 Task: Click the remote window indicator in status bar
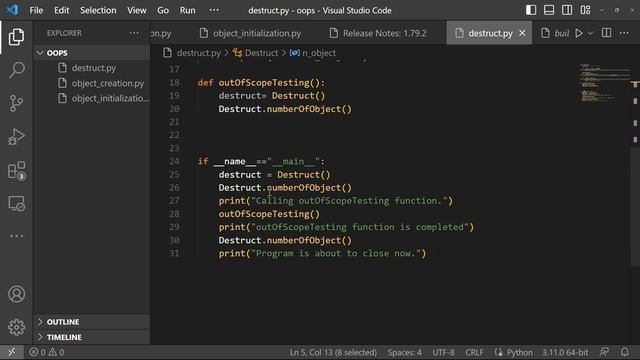click(x=11, y=352)
